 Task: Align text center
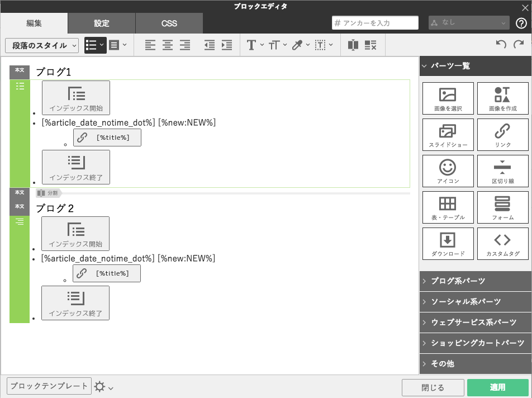[x=167, y=45]
